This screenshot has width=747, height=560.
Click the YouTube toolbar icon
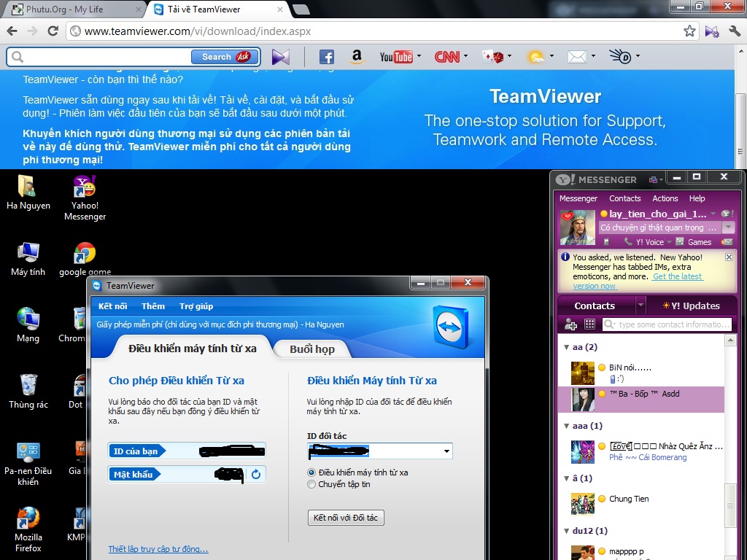click(396, 57)
